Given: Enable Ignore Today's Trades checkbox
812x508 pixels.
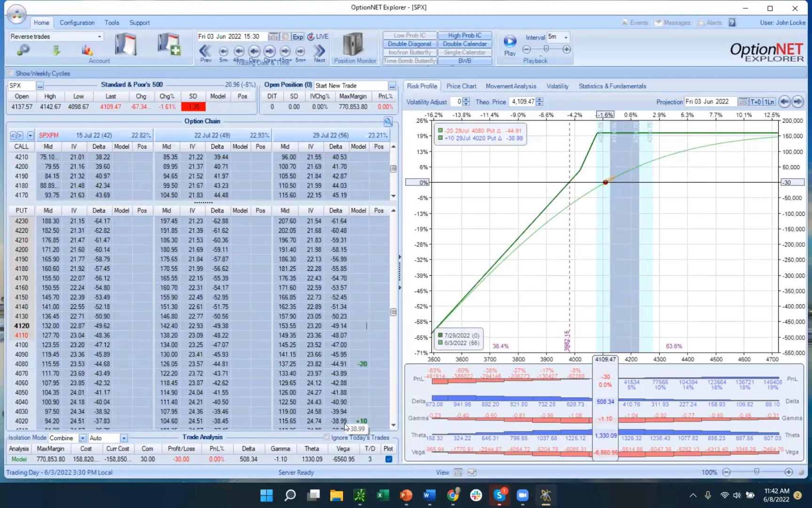Looking at the screenshot, I should point(327,437).
